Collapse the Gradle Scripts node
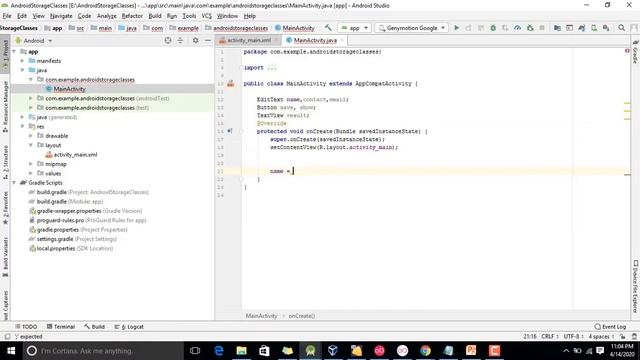640x360 pixels. [14, 183]
